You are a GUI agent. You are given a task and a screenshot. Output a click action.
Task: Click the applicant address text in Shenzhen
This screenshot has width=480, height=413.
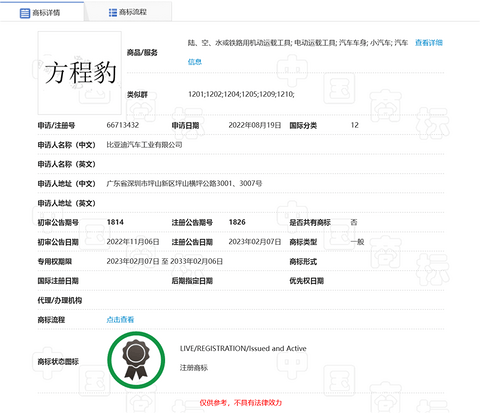[x=184, y=183]
